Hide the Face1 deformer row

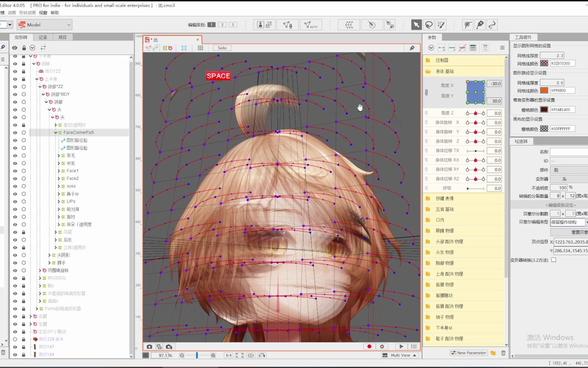[x=15, y=171]
